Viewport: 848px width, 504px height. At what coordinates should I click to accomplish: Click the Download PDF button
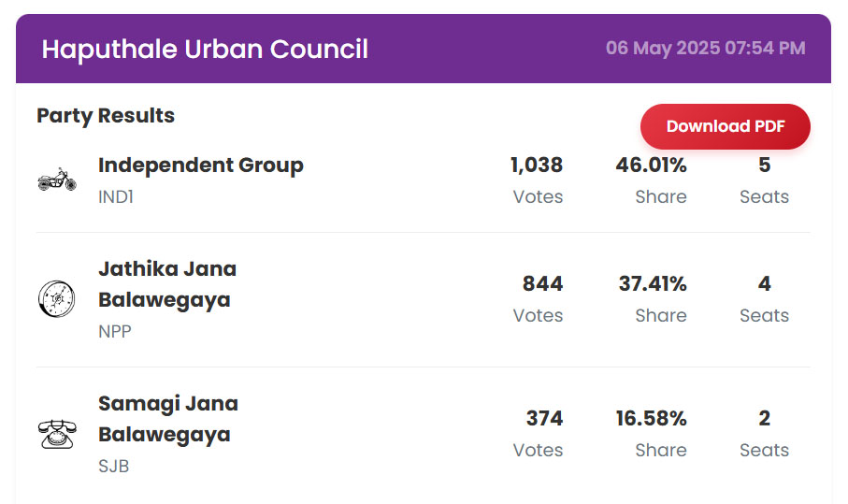pos(726,126)
